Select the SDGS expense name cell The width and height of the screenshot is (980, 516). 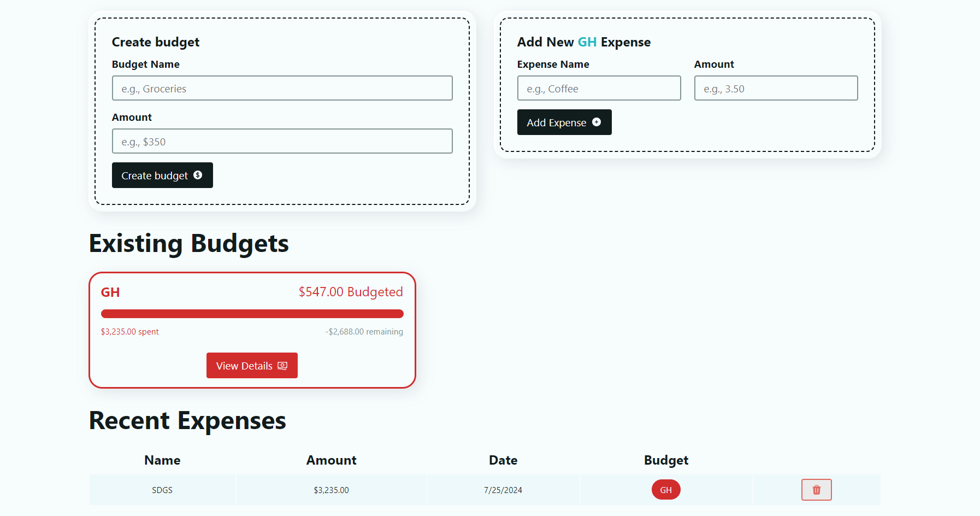click(162, 490)
